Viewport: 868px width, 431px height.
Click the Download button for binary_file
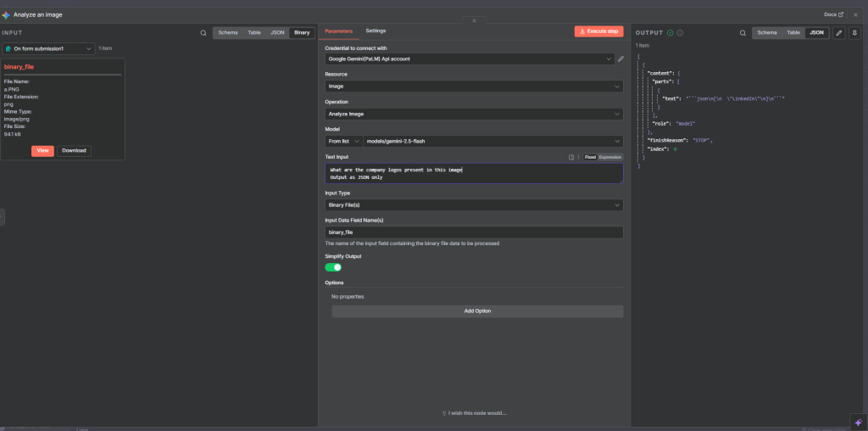(x=74, y=150)
